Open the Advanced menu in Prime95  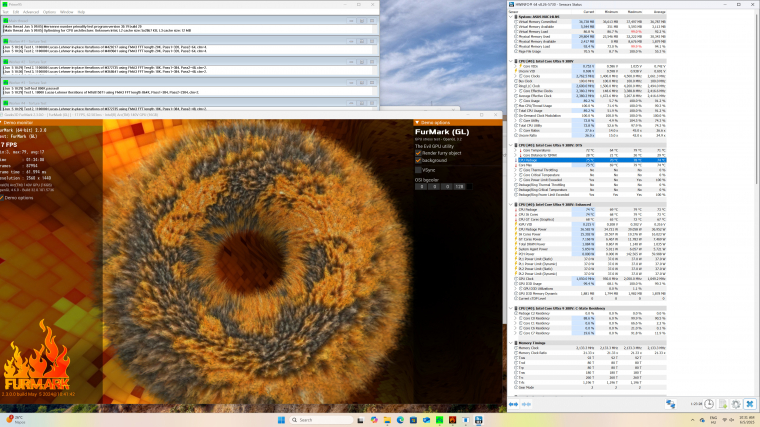tap(31, 12)
